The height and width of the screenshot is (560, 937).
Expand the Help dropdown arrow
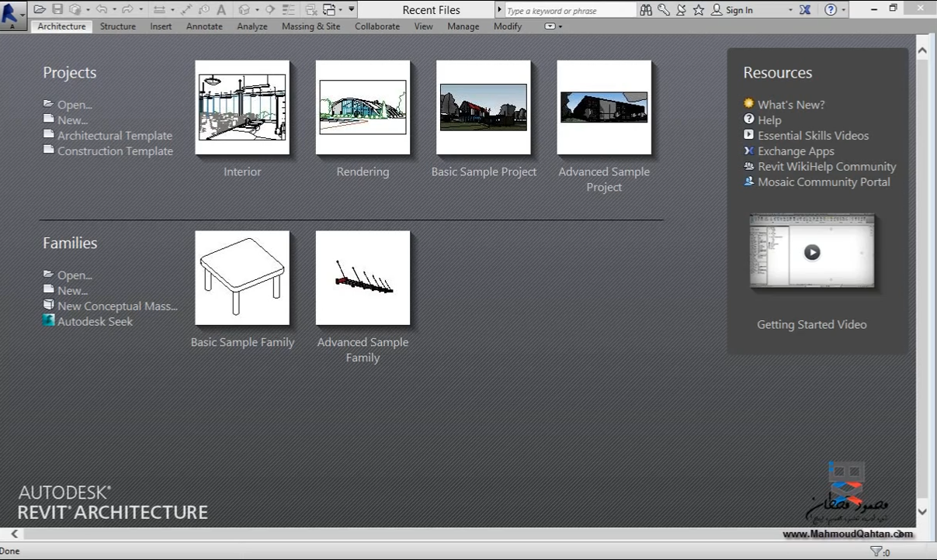pos(843,10)
